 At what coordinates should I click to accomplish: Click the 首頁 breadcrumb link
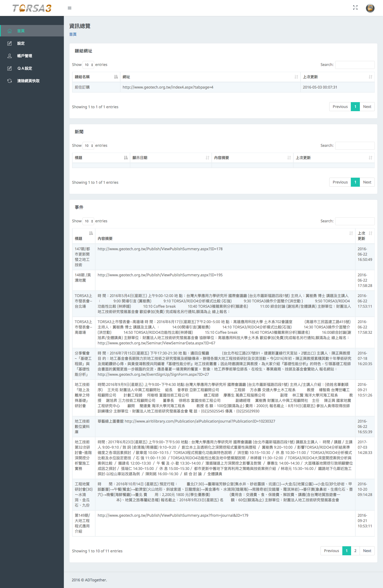pos(73,34)
